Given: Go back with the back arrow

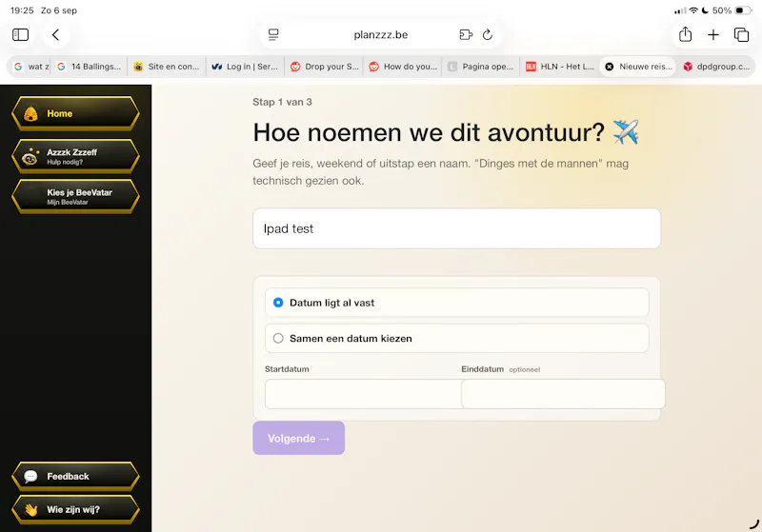Looking at the screenshot, I should tap(55, 34).
